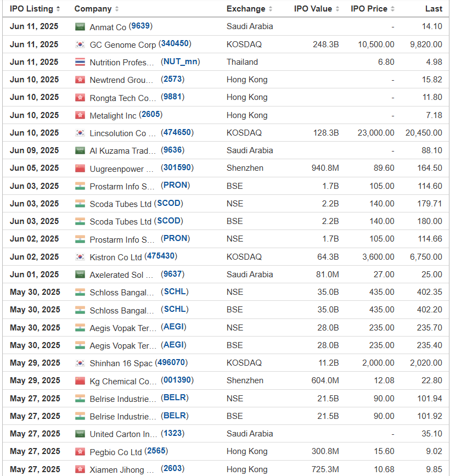Select the 248.3B IPO value cell

(325, 44)
